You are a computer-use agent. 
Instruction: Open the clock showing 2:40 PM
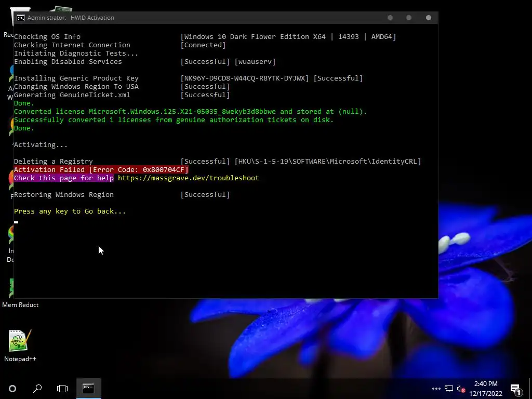[x=486, y=389]
